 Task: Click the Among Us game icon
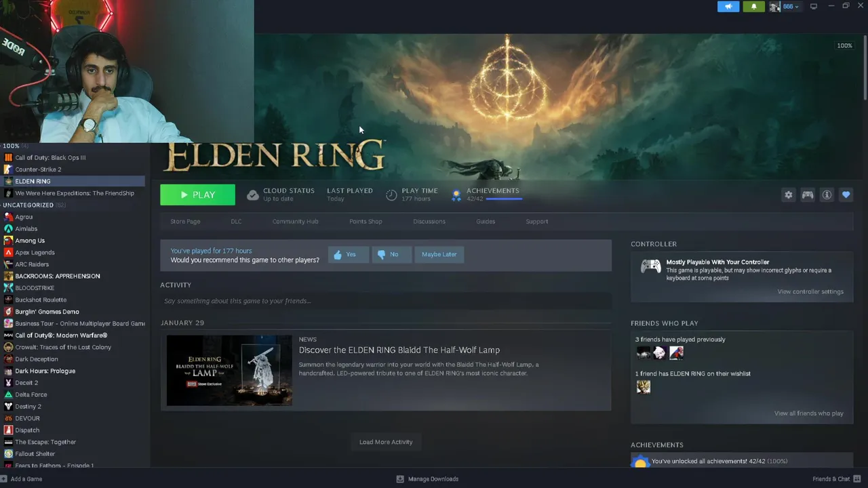point(8,241)
